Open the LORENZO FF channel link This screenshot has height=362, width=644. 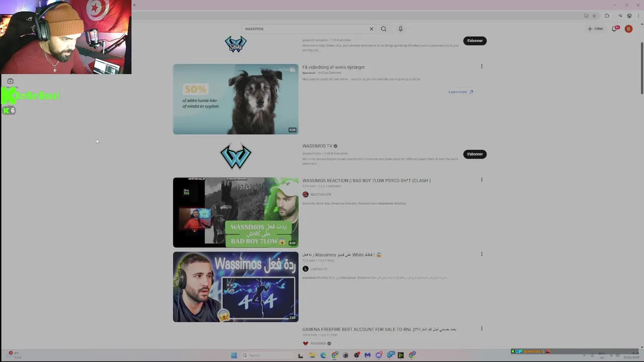coord(318,269)
